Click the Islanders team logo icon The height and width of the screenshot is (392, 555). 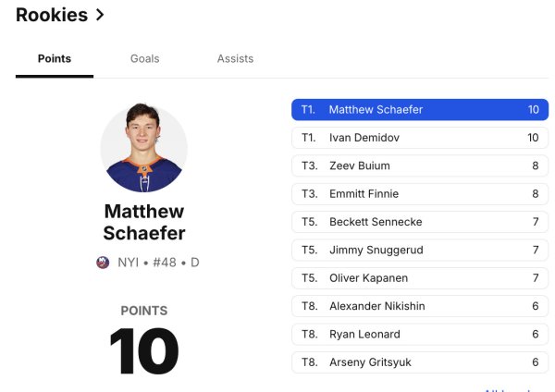pos(103,263)
